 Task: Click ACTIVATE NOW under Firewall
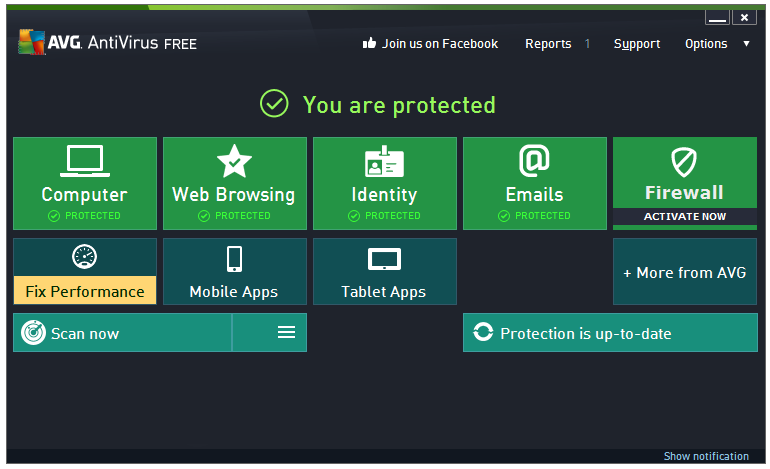pos(685,217)
